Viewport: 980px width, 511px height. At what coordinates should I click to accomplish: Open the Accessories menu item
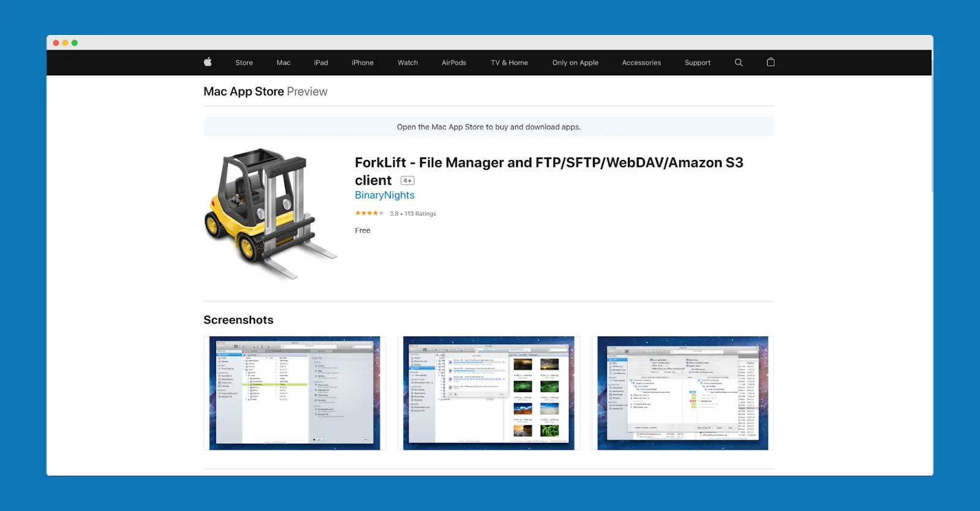pyautogui.click(x=641, y=62)
